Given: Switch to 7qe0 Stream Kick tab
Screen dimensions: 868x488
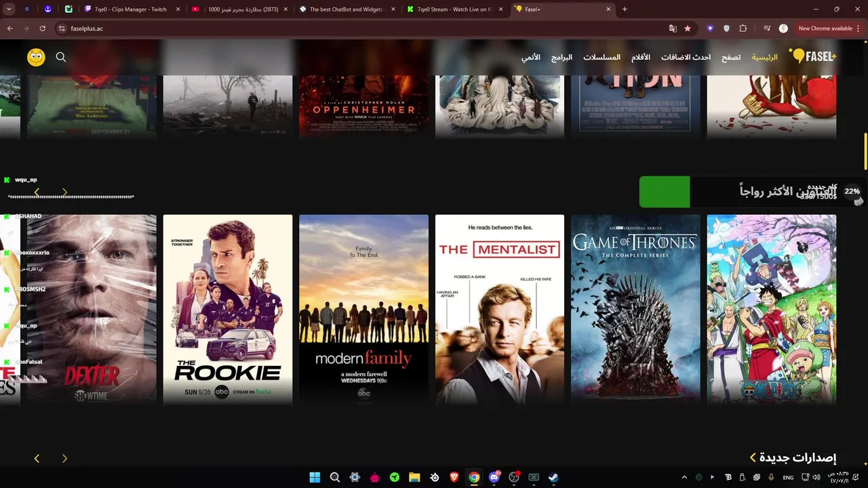Looking at the screenshot, I should [x=454, y=9].
